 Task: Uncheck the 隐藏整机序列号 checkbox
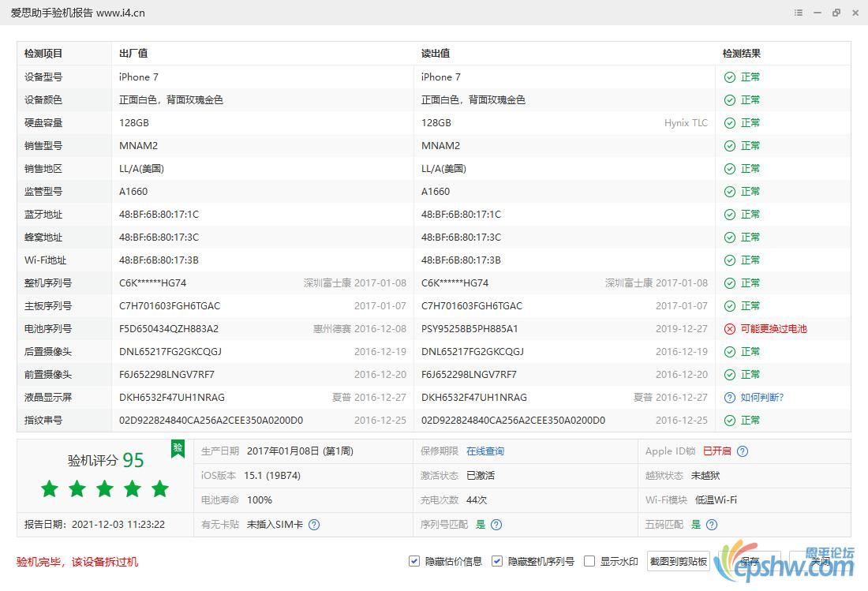tap(497, 561)
